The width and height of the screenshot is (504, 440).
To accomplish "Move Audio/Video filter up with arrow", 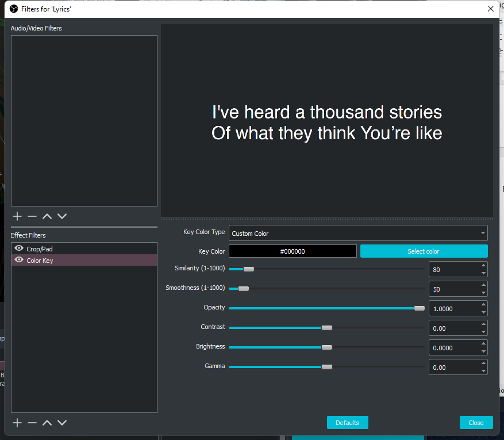I will (47, 216).
